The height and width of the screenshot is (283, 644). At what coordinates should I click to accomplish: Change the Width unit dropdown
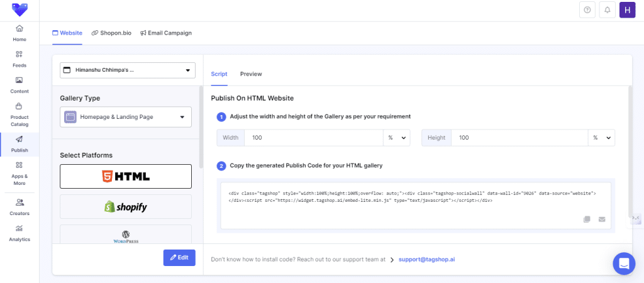coord(396,138)
